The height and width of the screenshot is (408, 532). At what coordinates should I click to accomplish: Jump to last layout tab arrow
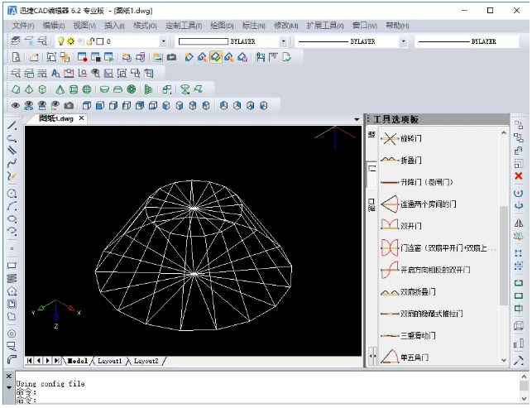[56, 361]
